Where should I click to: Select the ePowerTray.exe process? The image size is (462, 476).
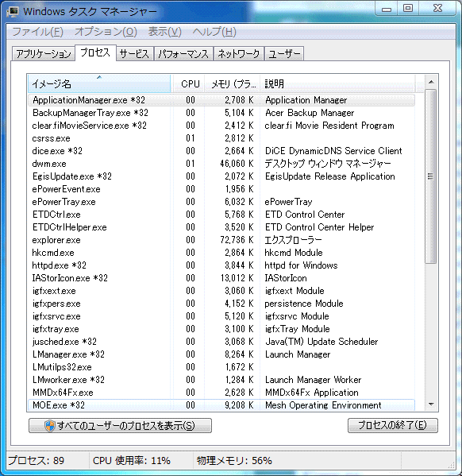point(221,202)
